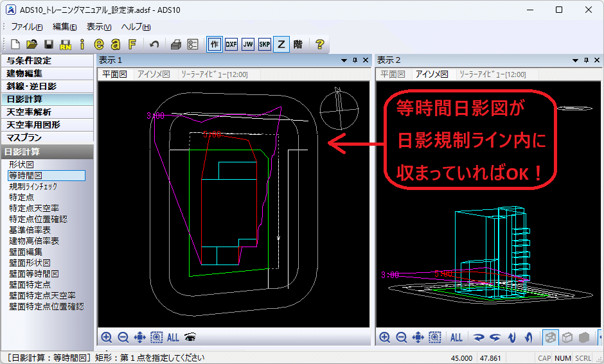The height and width of the screenshot is (364, 604).
Task: Pin the 表示1 panel
Action: [355, 60]
